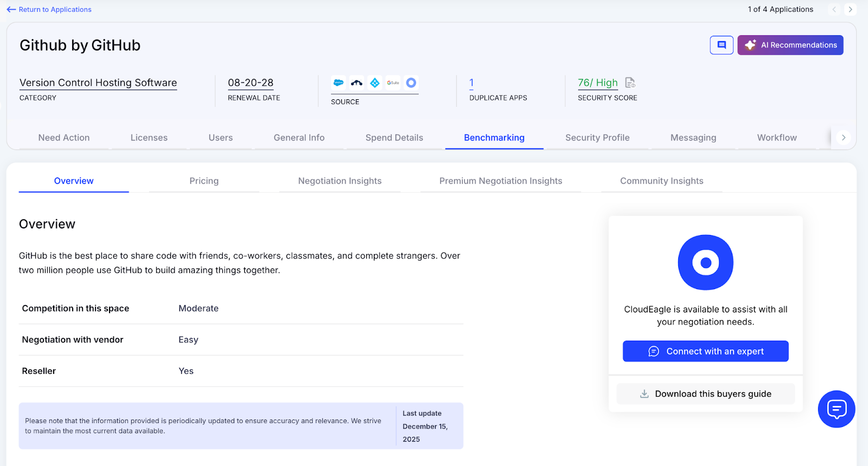Screen dimensions: 868x466
Task: Click the Last update December 15, 2025 text
Action: tap(425, 426)
